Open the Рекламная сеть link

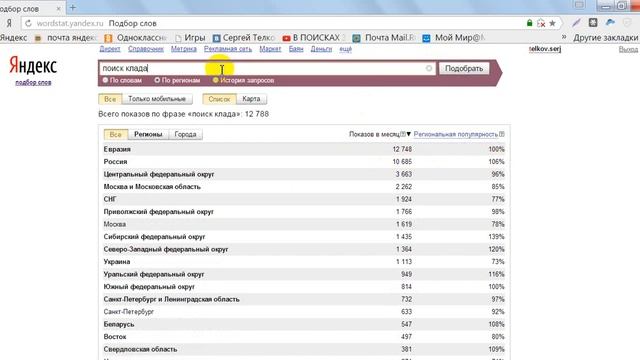click(228, 49)
